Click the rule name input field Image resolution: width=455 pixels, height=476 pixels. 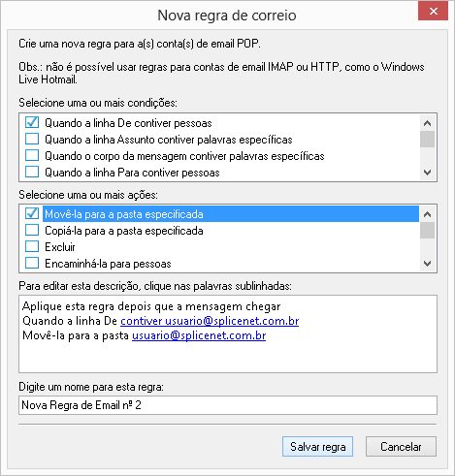(228, 405)
